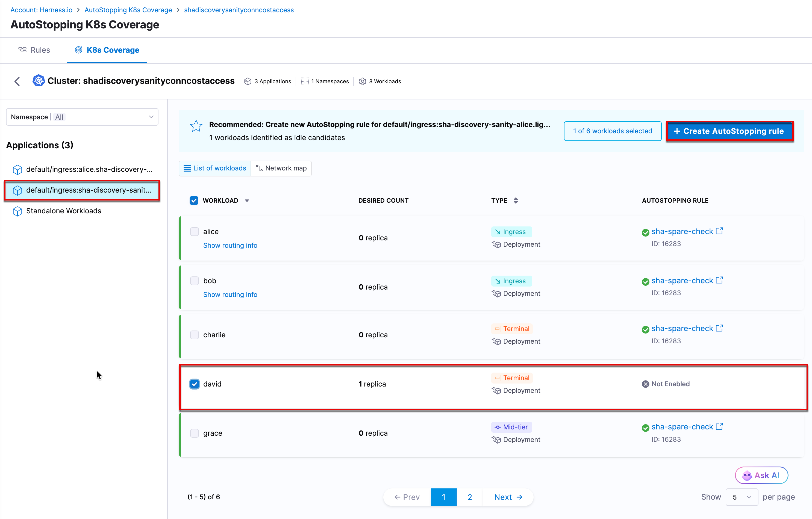Click the cube icon beside Standalone Workloads

(17, 211)
